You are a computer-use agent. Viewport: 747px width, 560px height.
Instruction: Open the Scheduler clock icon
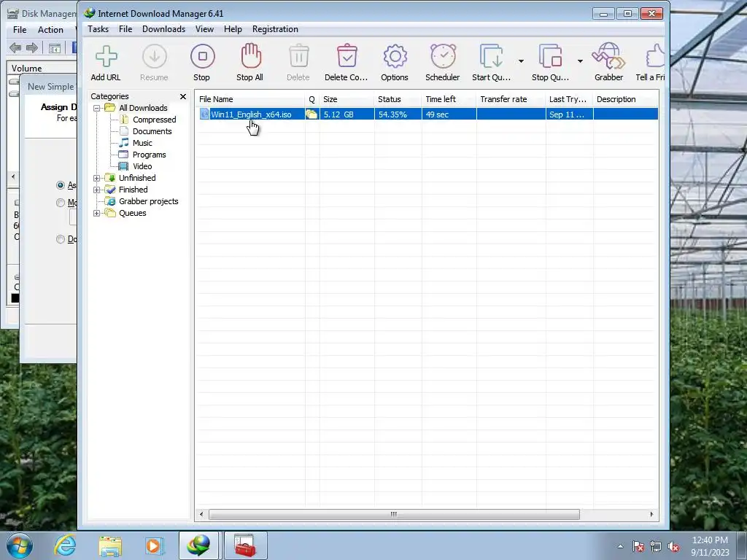point(443,56)
